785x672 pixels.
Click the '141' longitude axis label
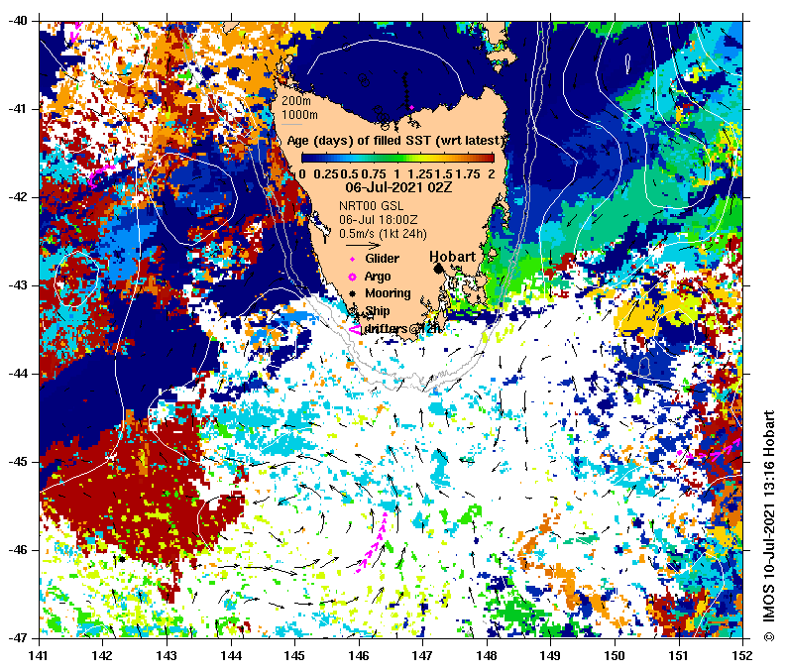tap(39, 655)
